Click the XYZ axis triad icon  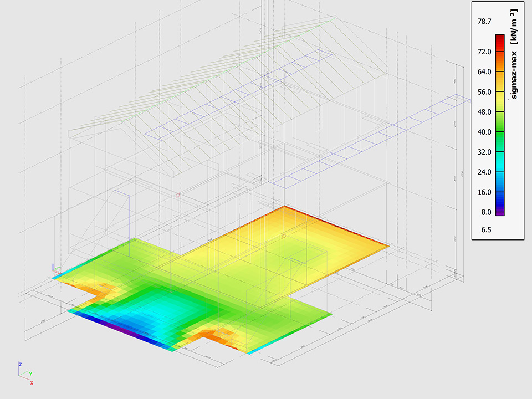[25, 372]
